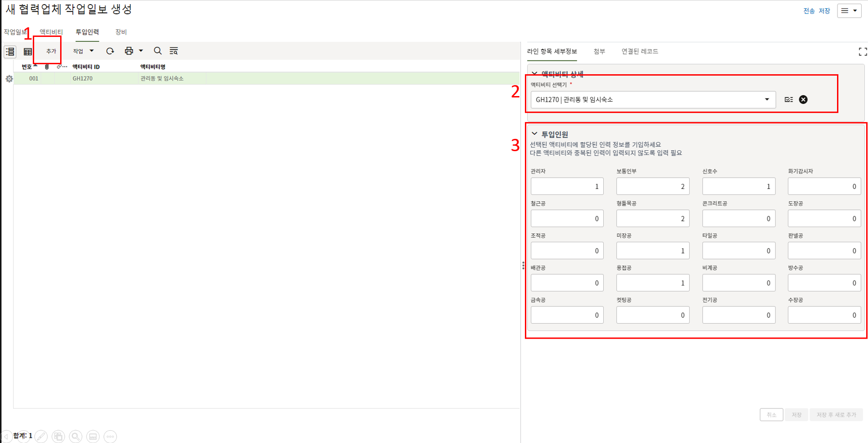Screen dimensions: 868x443
Task: Click the 전송 link at top right
Action: [809, 11]
